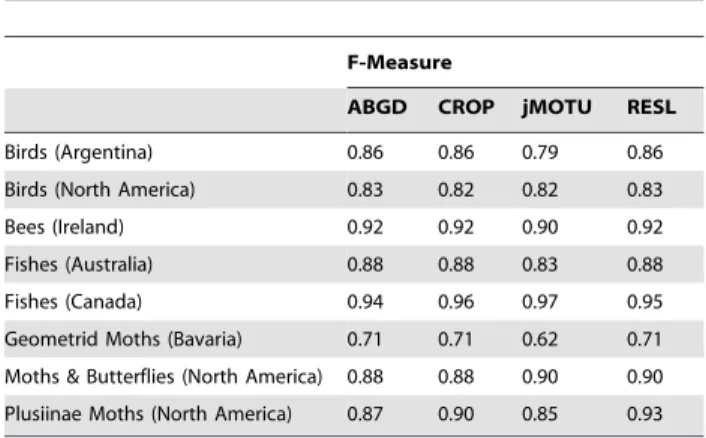Click ABGD value 0.94 for Fishes Canada

click(x=365, y=302)
